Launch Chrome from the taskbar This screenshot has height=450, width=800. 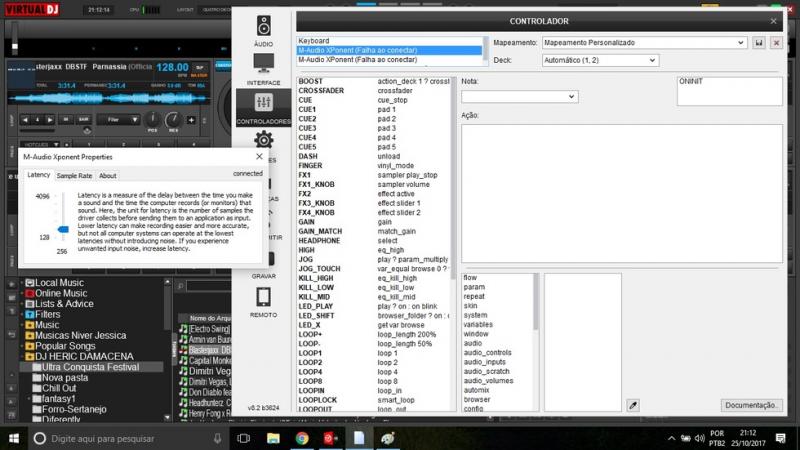302,438
